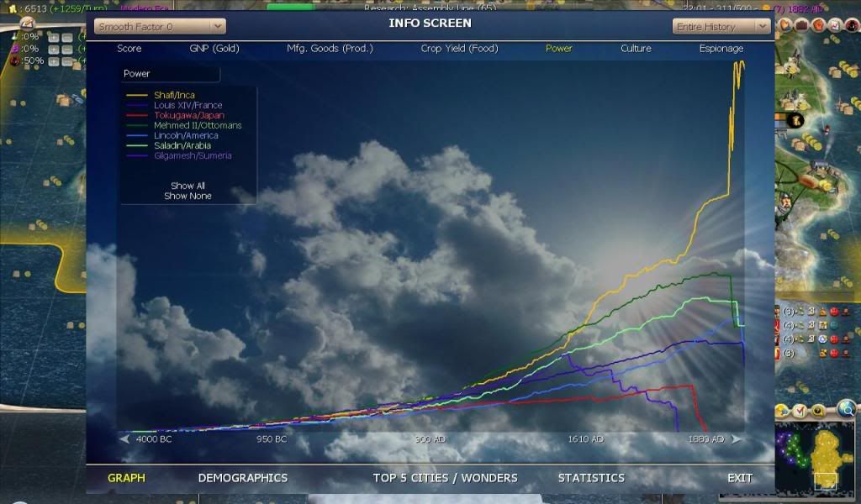Increase the science rate with plus button

click(53, 37)
